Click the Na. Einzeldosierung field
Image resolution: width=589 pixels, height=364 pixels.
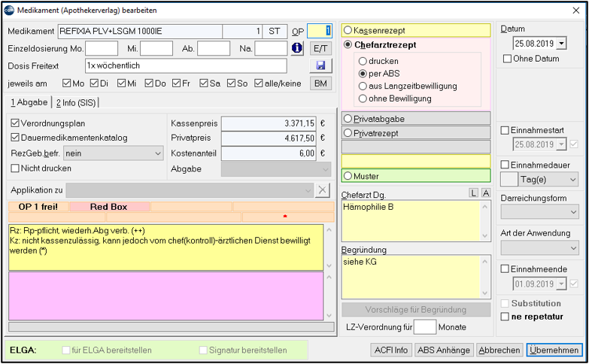pyautogui.click(x=271, y=48)
